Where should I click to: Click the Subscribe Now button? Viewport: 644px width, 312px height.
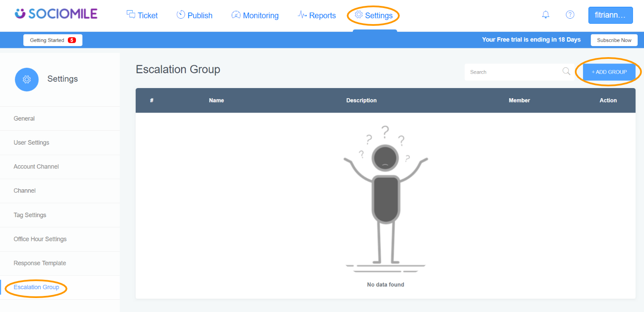[x=614, y=40]
